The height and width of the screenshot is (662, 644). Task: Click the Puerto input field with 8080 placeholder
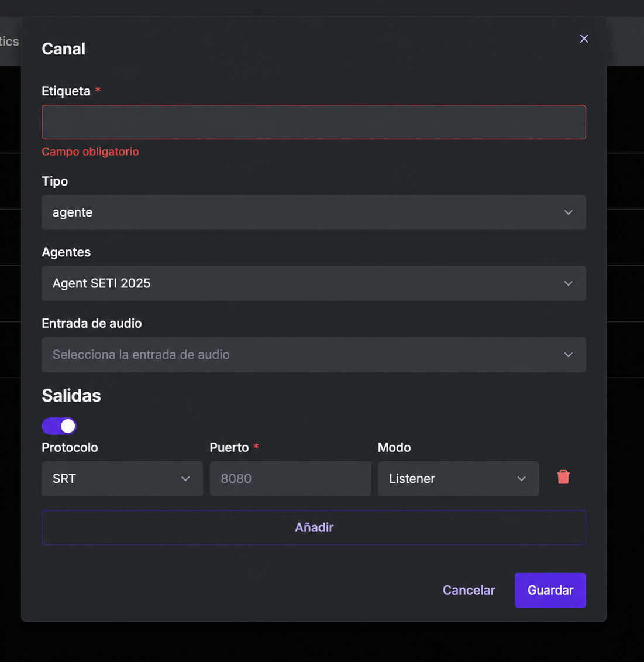click(290, 478)
